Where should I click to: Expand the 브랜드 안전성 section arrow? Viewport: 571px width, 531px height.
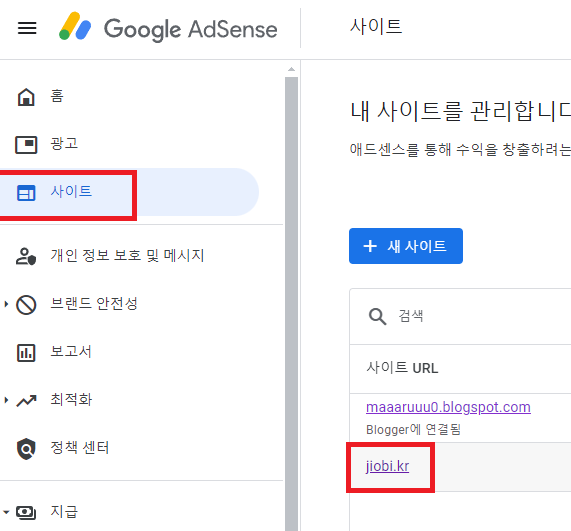[6, 304]
